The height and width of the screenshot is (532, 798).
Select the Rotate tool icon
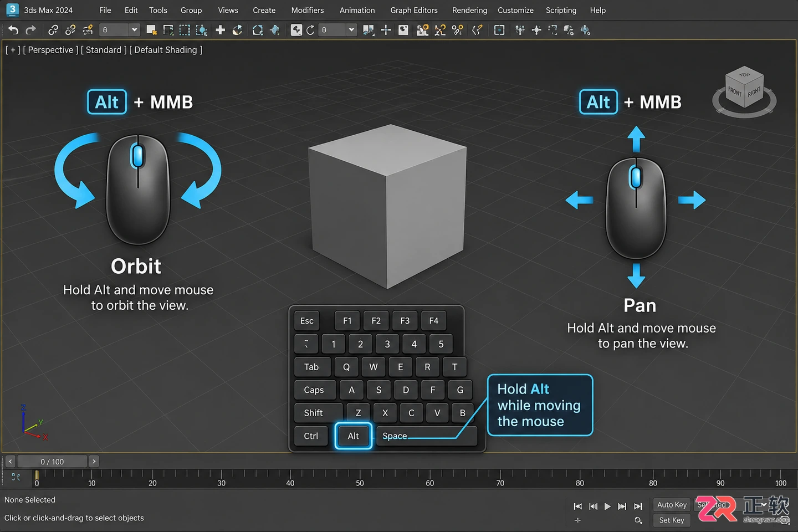(x=237, y=30)
